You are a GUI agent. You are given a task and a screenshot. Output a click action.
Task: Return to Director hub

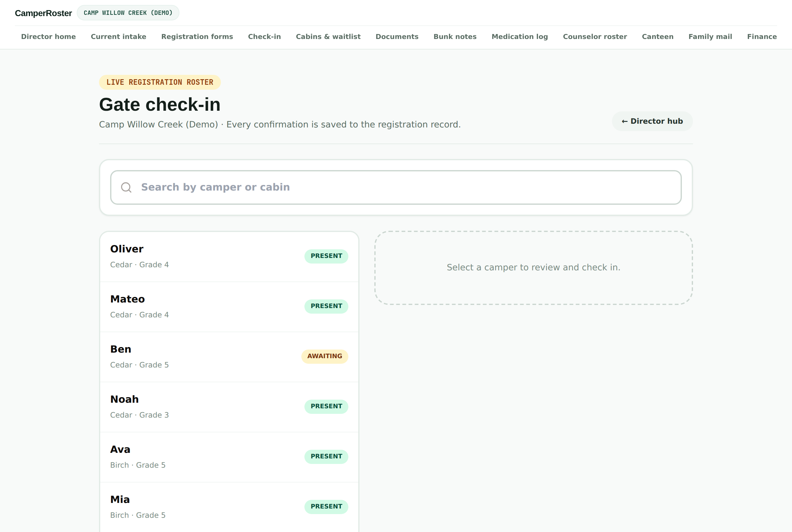tap(652, 121)
